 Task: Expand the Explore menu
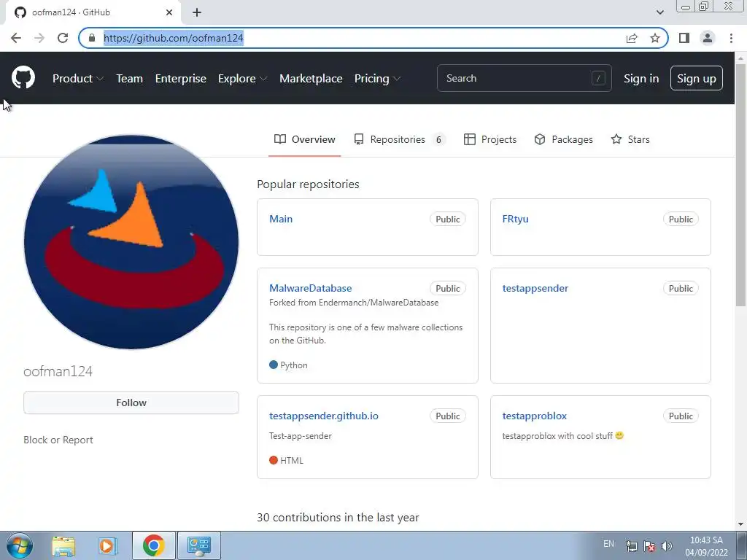242,79
